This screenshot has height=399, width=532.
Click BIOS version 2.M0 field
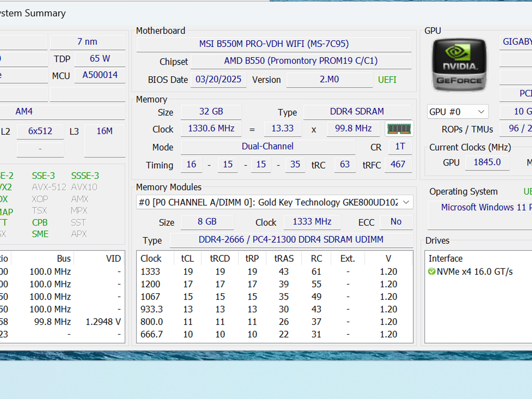click(329, 79)
